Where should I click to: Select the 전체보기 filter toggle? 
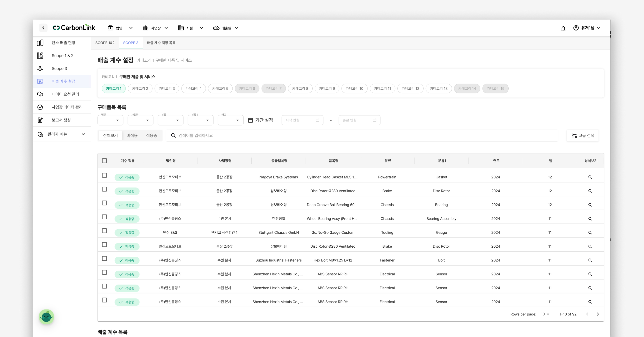click(110, 135)
